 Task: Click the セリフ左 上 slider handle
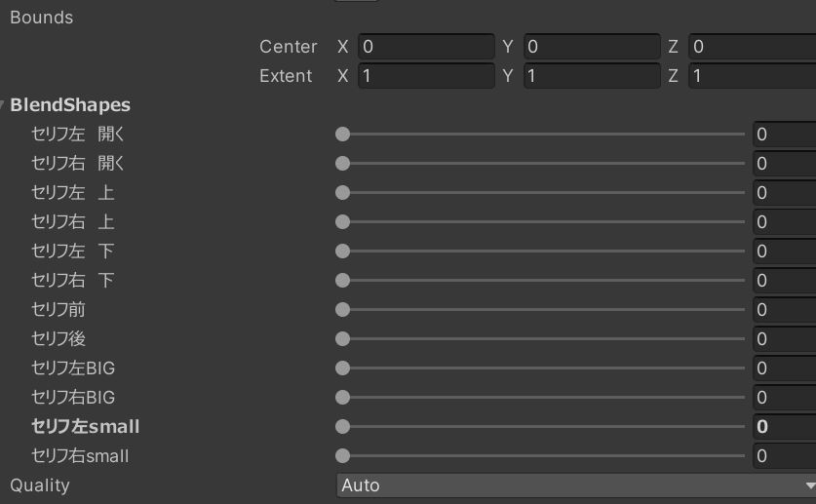342,193
